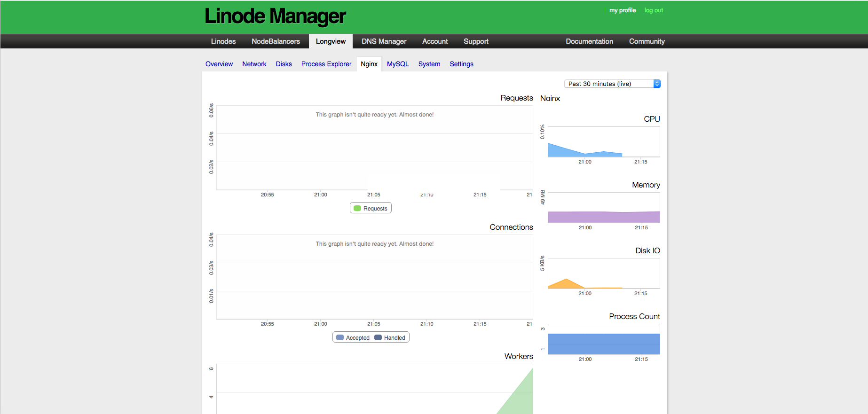Image resolution: width=868 pixels, height=414 pixels.
Task: Click the Linode Manager logo title
Action: [275, 16]
